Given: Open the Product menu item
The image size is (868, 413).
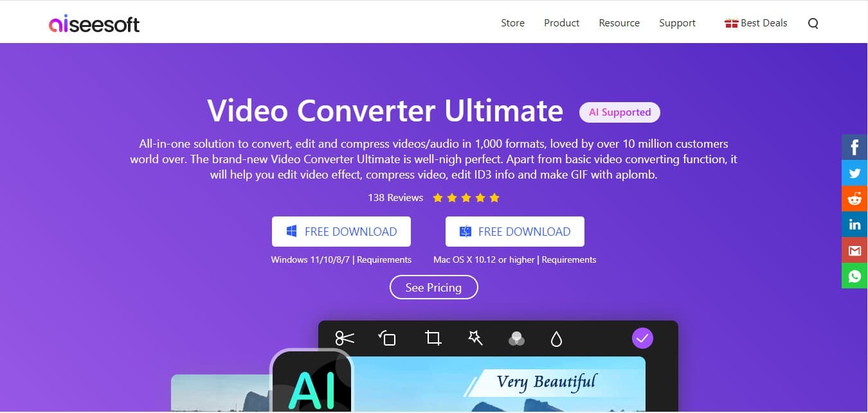Looking at the screenshot, I should [x=561, y=23].
